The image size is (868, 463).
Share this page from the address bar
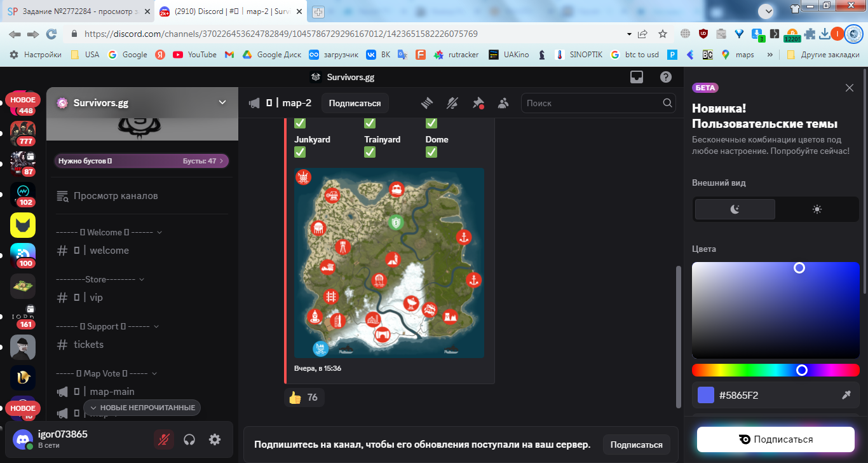(643, 34)
